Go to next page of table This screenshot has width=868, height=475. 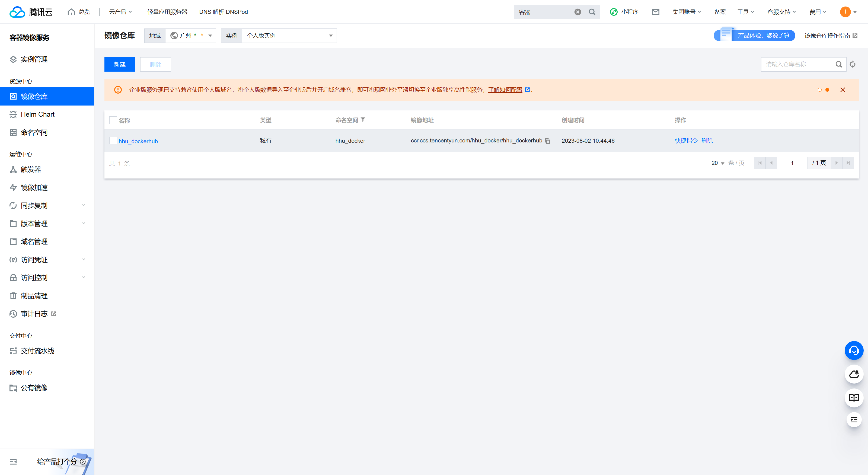[x=836, y=163]
